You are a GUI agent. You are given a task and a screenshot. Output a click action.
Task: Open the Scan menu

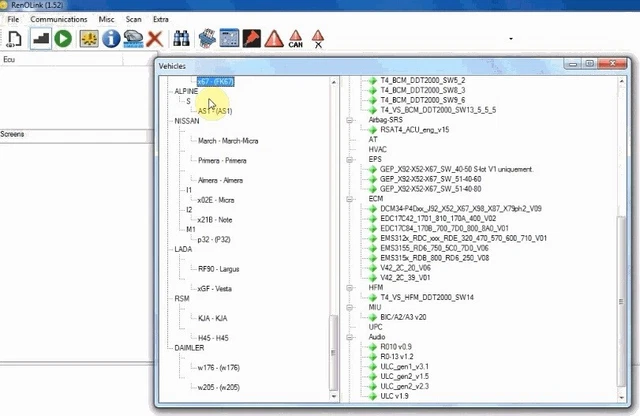(x=133, y=19)
